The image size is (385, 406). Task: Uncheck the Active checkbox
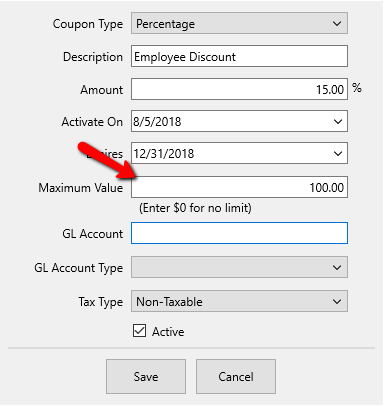pos(139,331)
